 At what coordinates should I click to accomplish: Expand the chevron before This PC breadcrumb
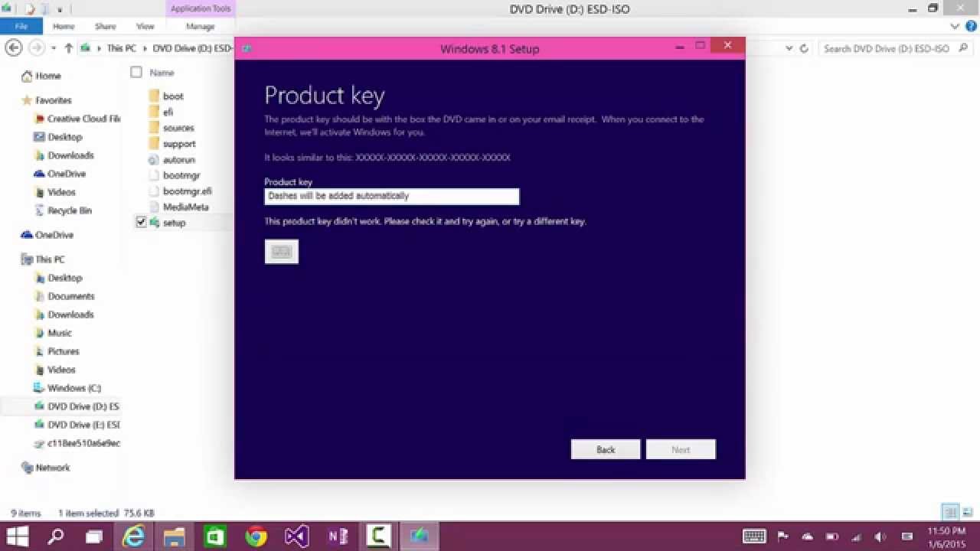click(99, 48)
